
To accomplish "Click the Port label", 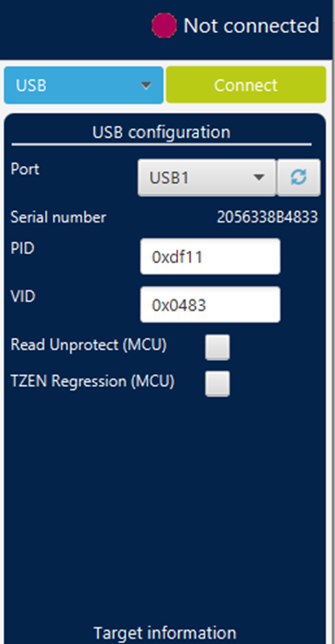I will coord(25,169).
